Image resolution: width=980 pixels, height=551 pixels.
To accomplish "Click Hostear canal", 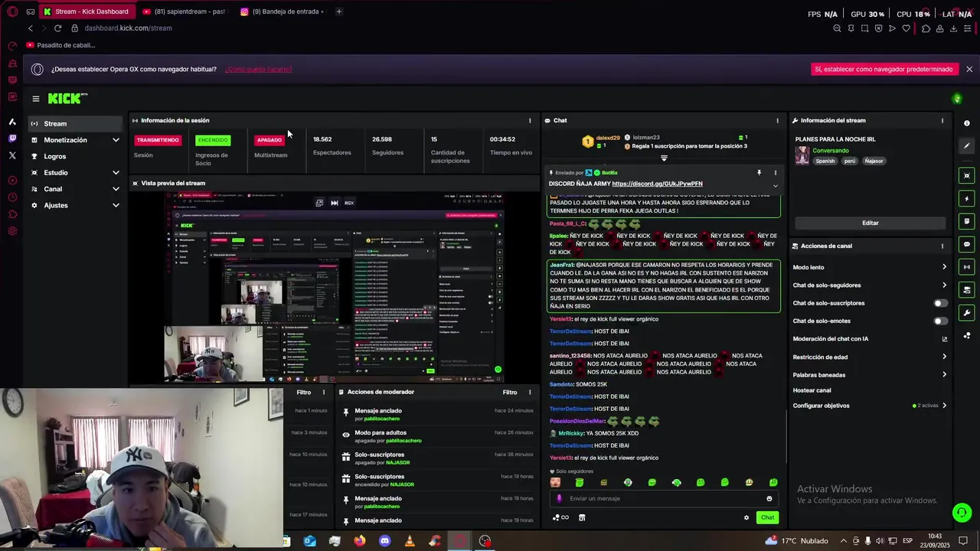I will 812,390.
